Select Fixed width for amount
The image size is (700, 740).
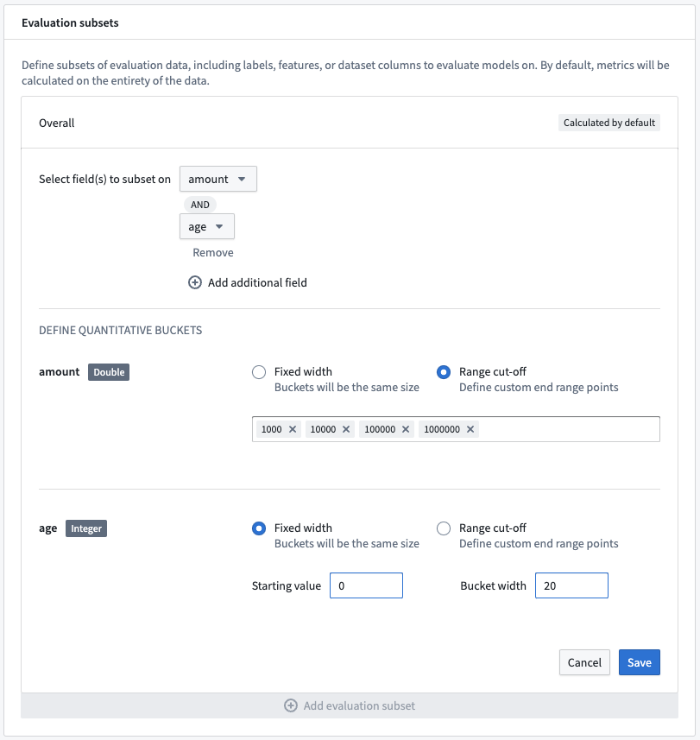pos(259,372)
